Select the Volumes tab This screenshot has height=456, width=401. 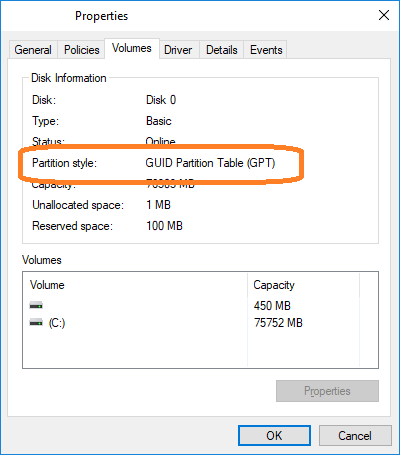[132, 48]
